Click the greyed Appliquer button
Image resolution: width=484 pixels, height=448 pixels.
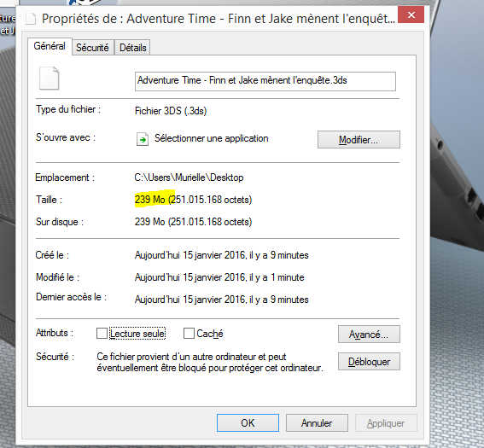386,423
